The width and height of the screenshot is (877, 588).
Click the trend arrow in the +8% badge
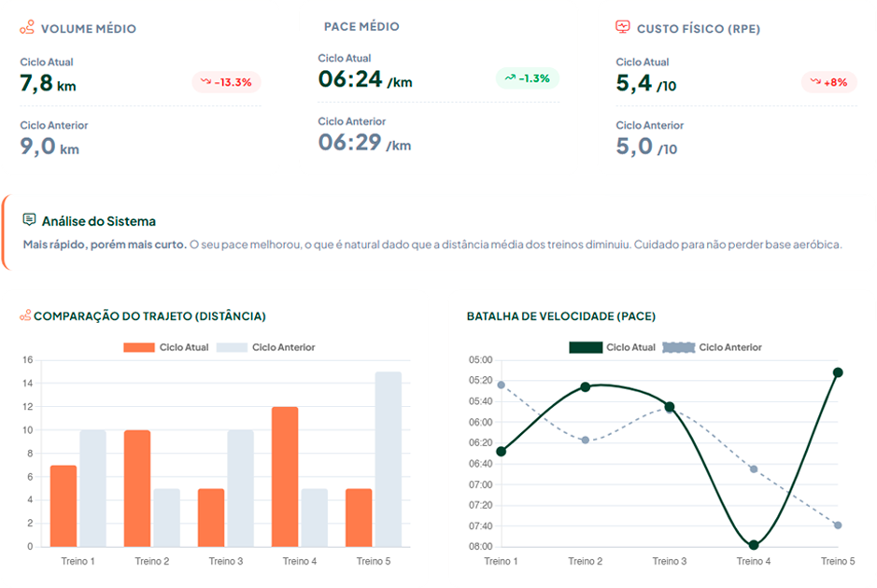click(x=814, y=82)
